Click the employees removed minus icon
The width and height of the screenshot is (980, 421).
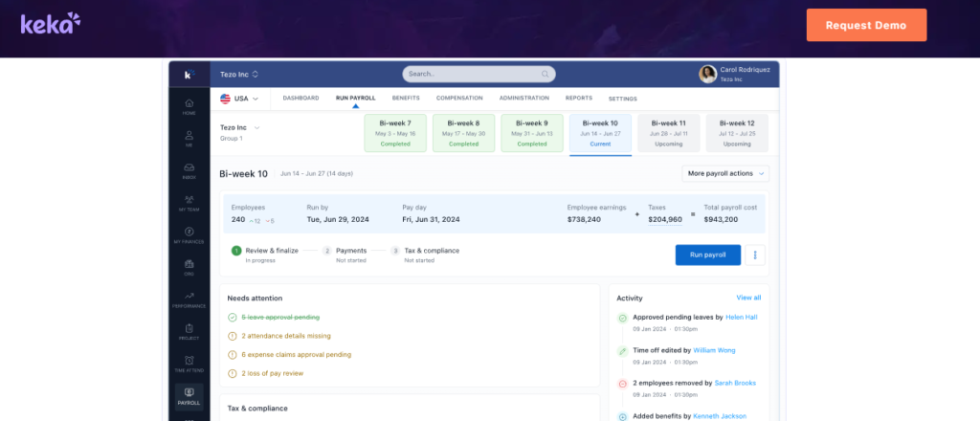[622, 384]
